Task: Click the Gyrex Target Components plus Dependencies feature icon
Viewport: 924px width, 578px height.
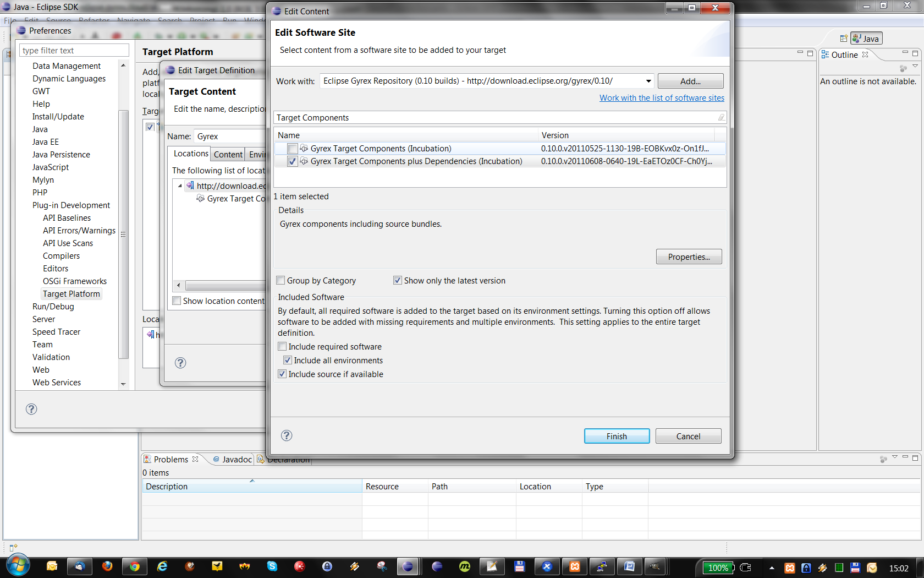Action: tap(304, 161)
